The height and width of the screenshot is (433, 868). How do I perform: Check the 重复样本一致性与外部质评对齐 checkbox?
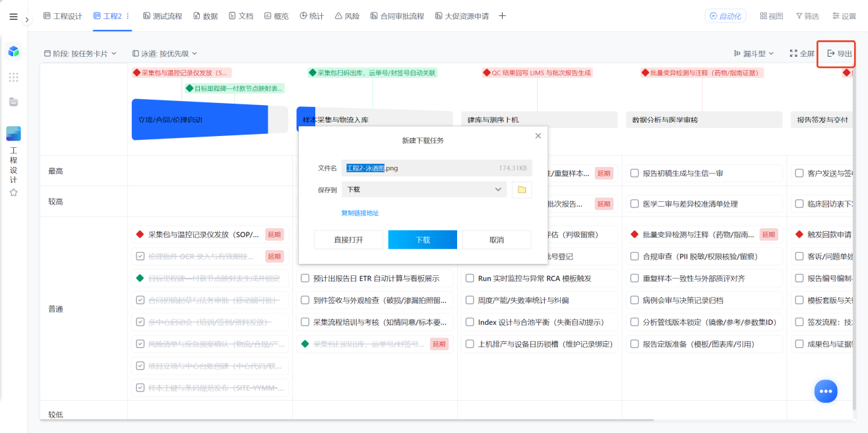click(635, 279)
